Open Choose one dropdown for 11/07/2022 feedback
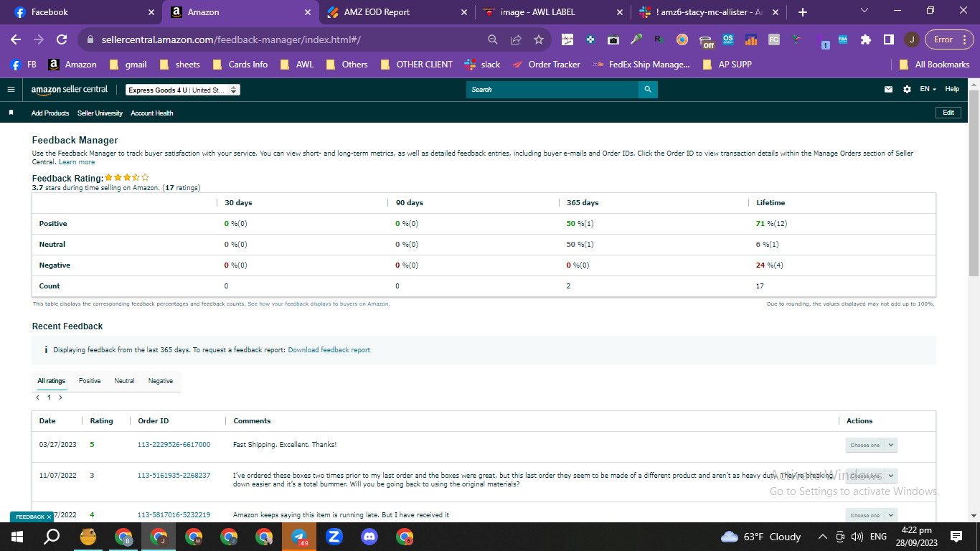Screen dimensions: 980x551 pos(871,476)
